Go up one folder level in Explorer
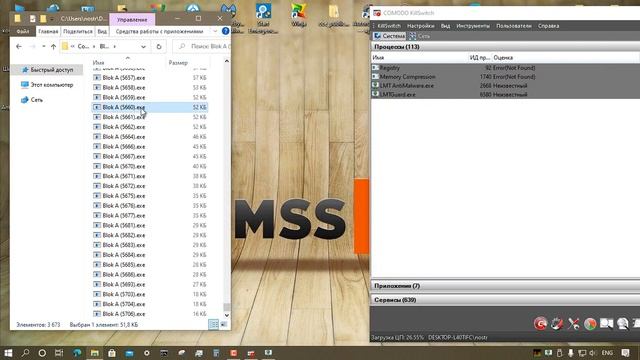 point(53,47)
